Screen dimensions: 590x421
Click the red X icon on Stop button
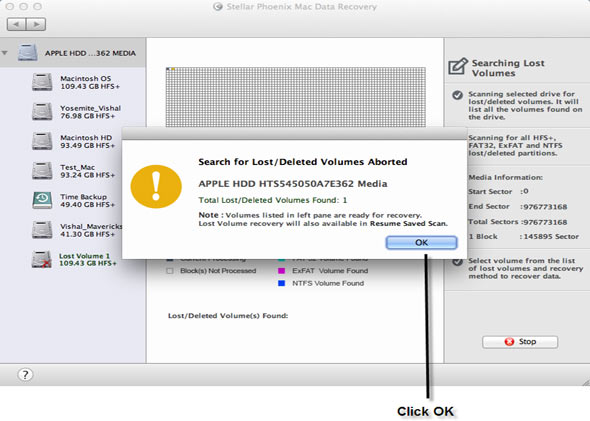pyautogui.click(x=509, y=342)
